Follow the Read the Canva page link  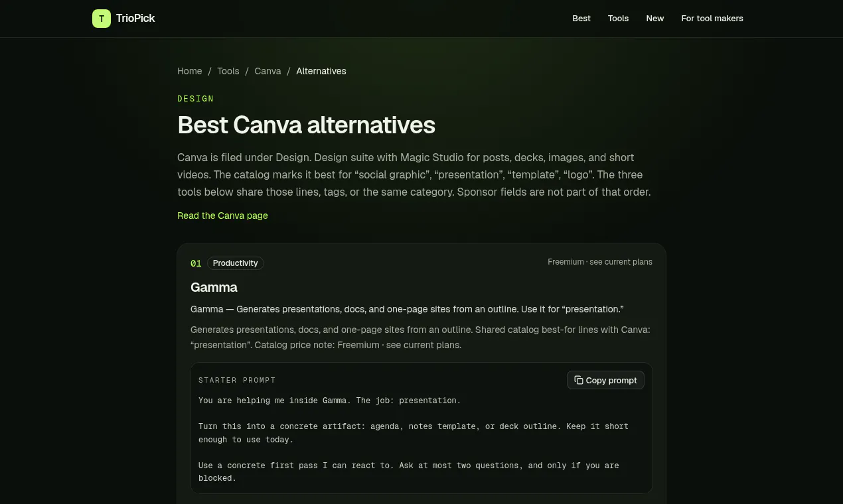point(222,216)
